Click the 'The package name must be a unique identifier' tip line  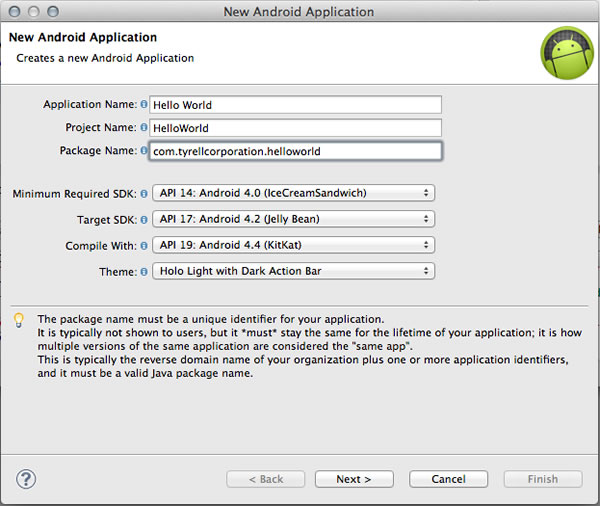click(x=211, y=319)
